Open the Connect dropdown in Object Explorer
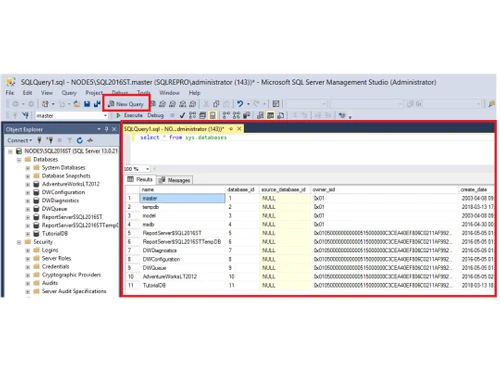 pyautogui.click(x=20, y=140)
